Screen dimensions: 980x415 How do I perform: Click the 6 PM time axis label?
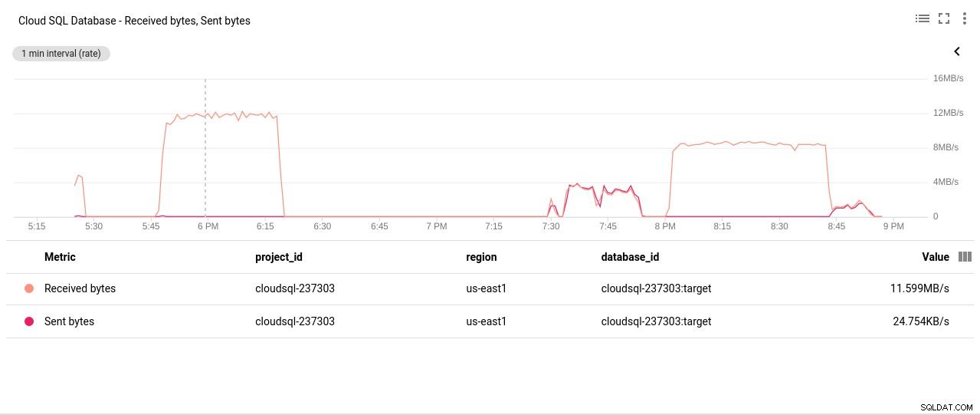(208, 226)
